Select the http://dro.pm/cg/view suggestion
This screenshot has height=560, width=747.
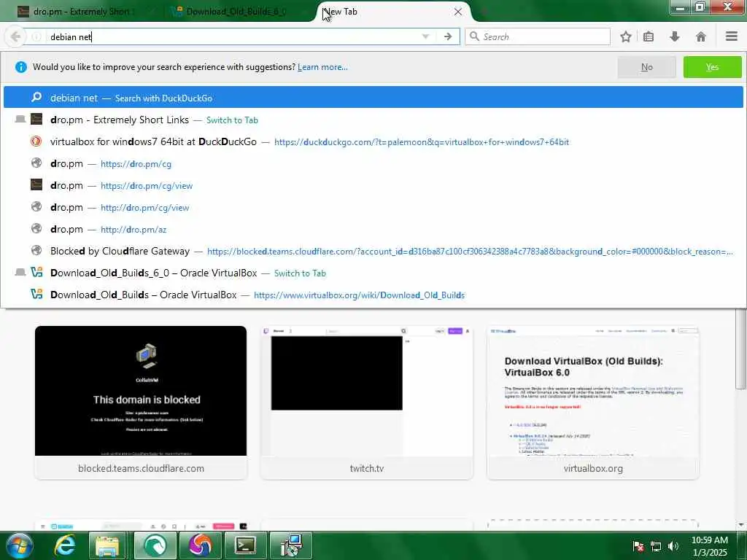373,207
